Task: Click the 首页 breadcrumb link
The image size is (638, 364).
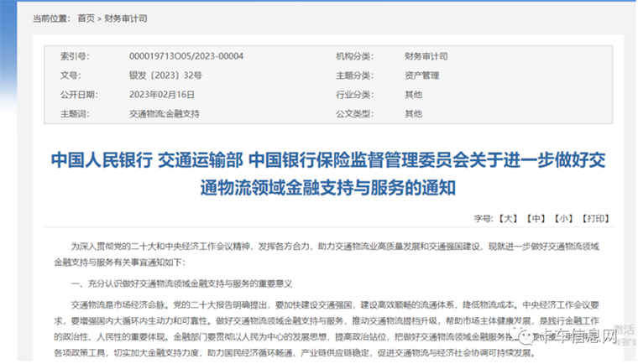Action: pos(86,17)
